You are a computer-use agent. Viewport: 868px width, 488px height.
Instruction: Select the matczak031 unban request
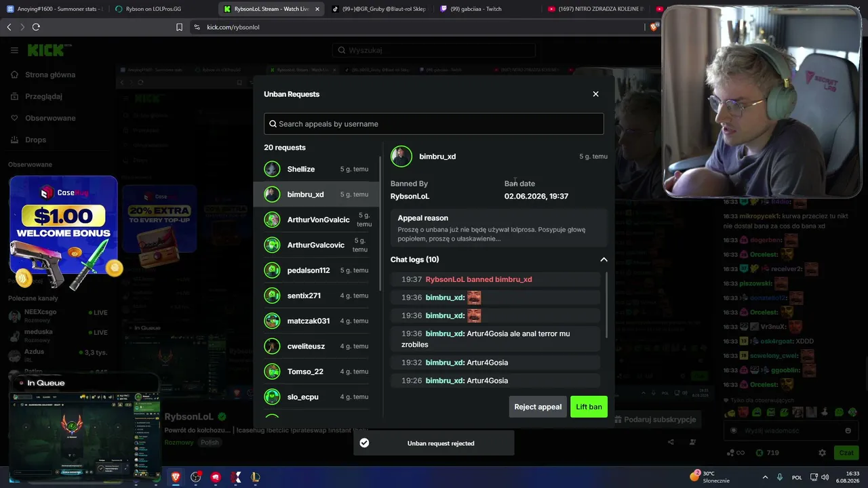point(316,321)
